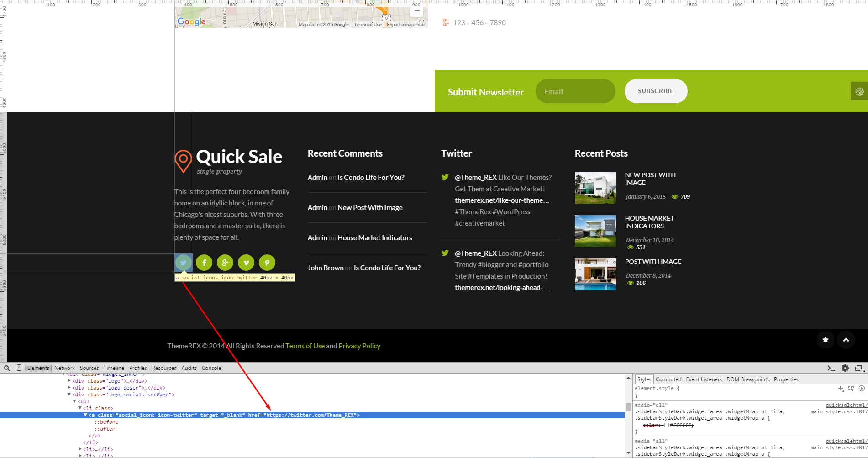Click the SUBSCRIBE button
Viewport: 868px width, 458px height.
[x=656, y=91]
